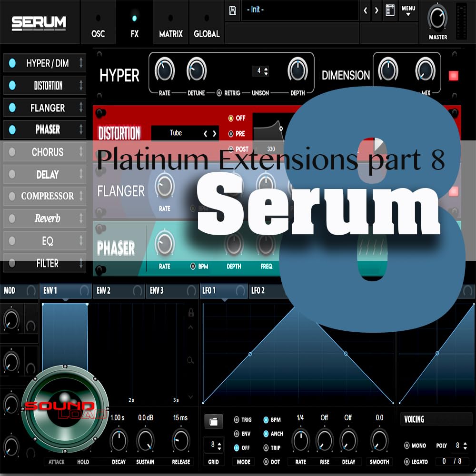The width and height of the screenshot is (476, 476).
Task: Click the DISTORTION reorder arrows
Action: click(81, 85)
